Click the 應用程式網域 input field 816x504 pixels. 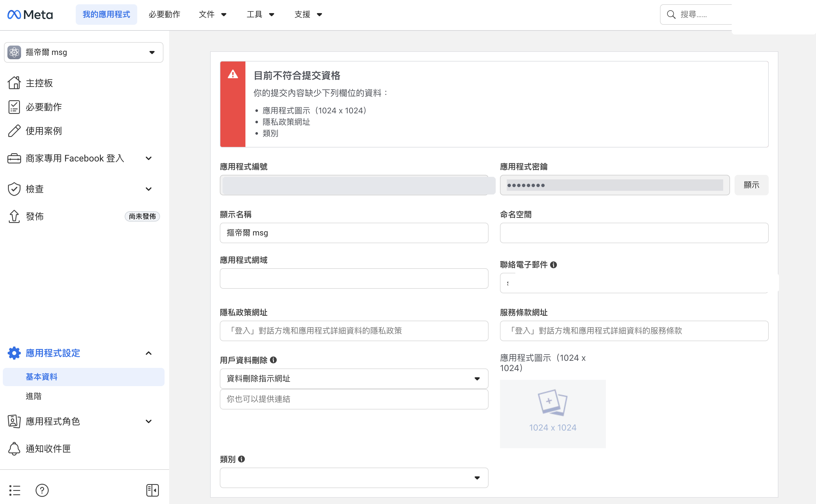(354, 278)
